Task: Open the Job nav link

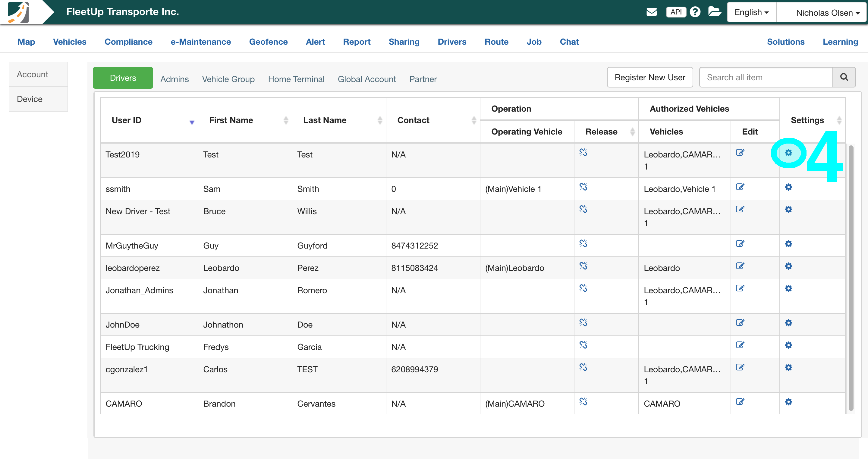Action: 534,42
